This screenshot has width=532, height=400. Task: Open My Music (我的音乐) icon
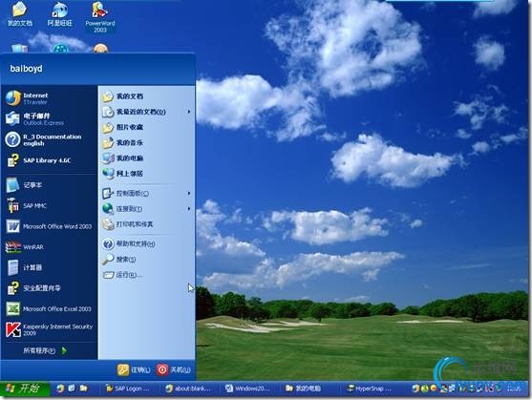(108, 142)
